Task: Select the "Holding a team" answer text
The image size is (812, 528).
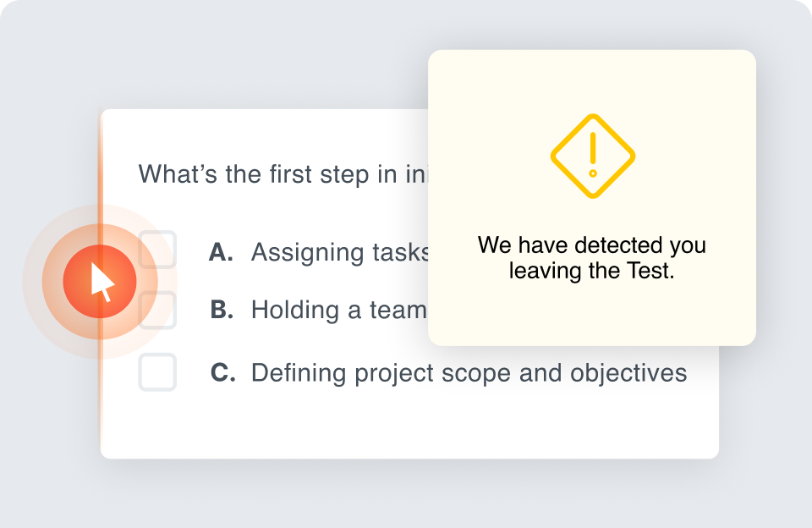Action: tap(338, 311)
